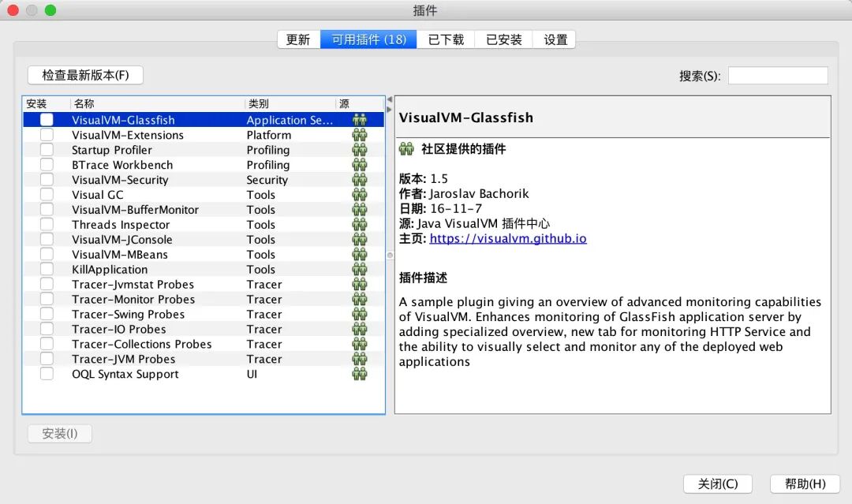Select the Tracer-JVM Probes plugin name
852x504 pixels.
(x=124, y=359)
